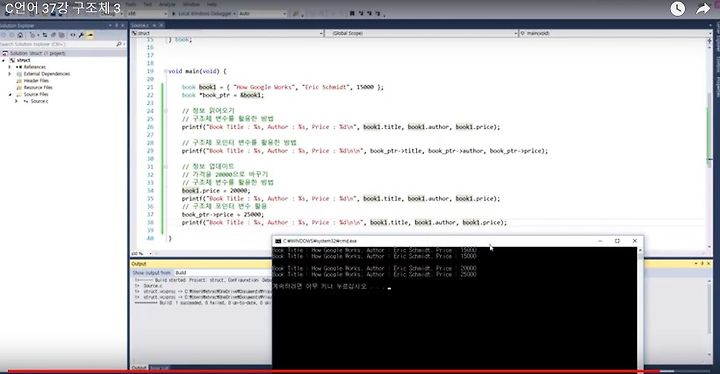The width and height of the screenshot is (720, 374).
Task: Minimize the cmd.exe console window
Action: [600, 241]
